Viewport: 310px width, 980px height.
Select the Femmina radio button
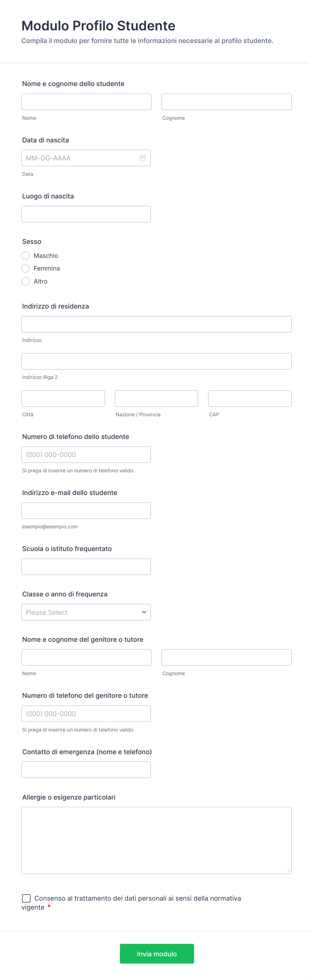click(25, 269)
